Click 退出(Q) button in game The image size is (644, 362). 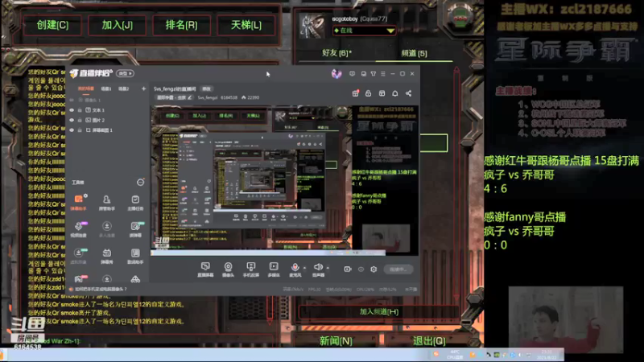pyautogui.click(x=429, y=340)
